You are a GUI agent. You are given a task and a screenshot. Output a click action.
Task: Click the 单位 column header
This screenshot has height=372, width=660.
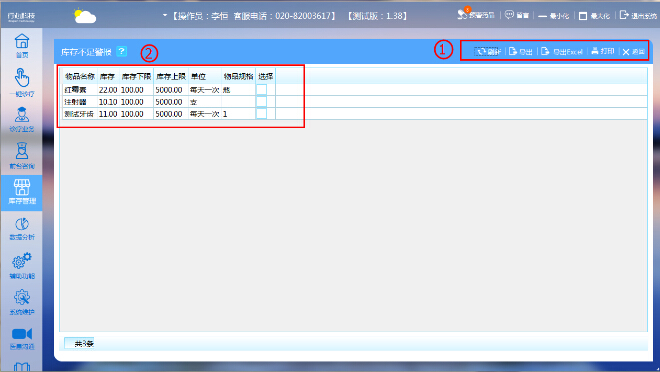click(198, 76)
